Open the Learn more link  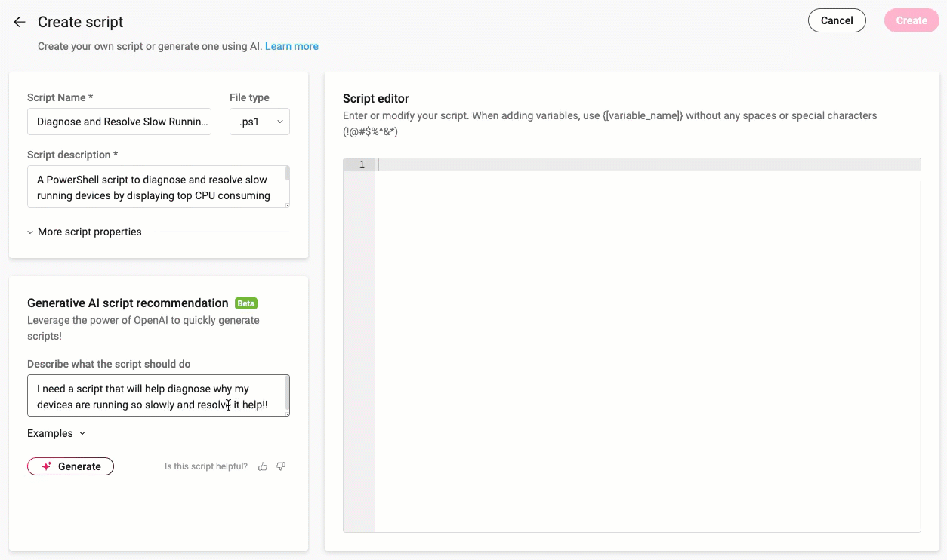point(292,46)
